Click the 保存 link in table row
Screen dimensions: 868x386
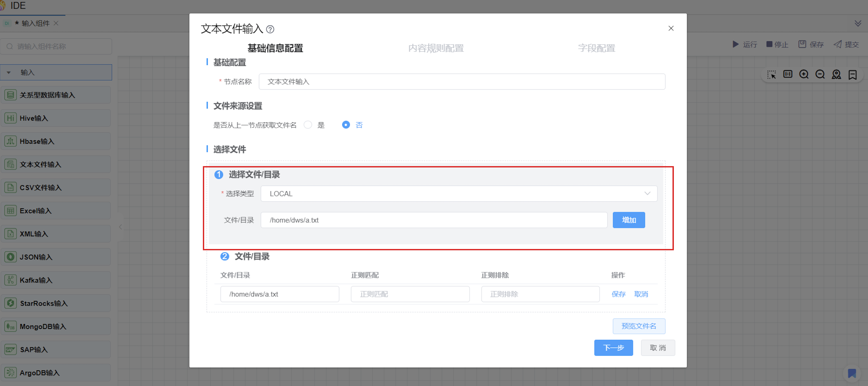coord(618,294)
